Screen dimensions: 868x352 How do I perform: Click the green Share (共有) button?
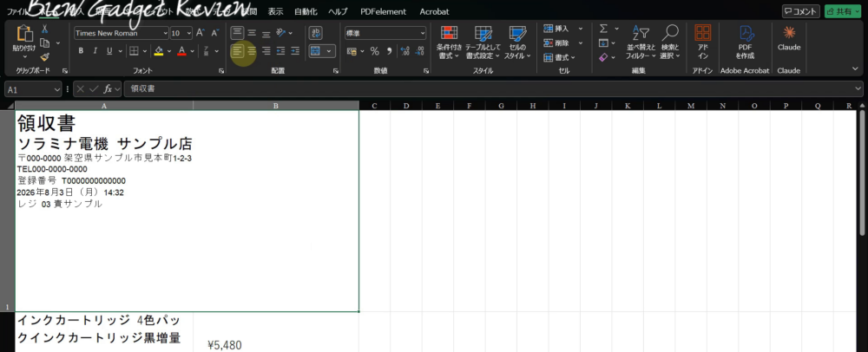click(843, 11)
